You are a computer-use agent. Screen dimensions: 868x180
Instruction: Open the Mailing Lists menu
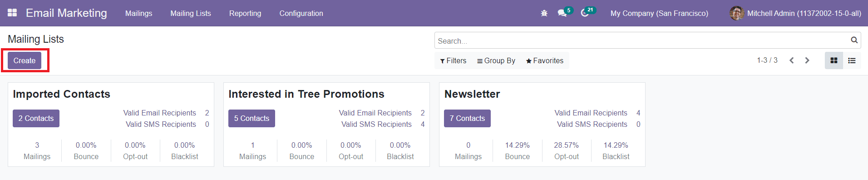coord(191,13)
